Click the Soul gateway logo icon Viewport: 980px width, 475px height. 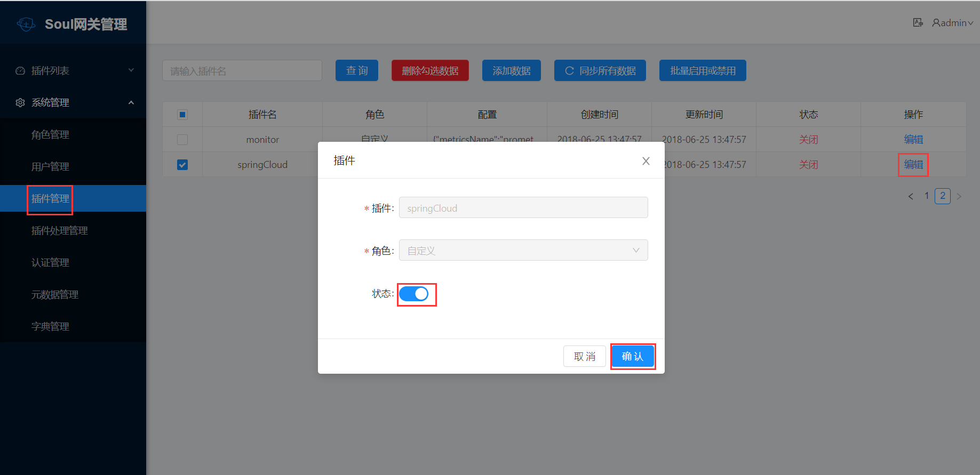tap(26, 24)
